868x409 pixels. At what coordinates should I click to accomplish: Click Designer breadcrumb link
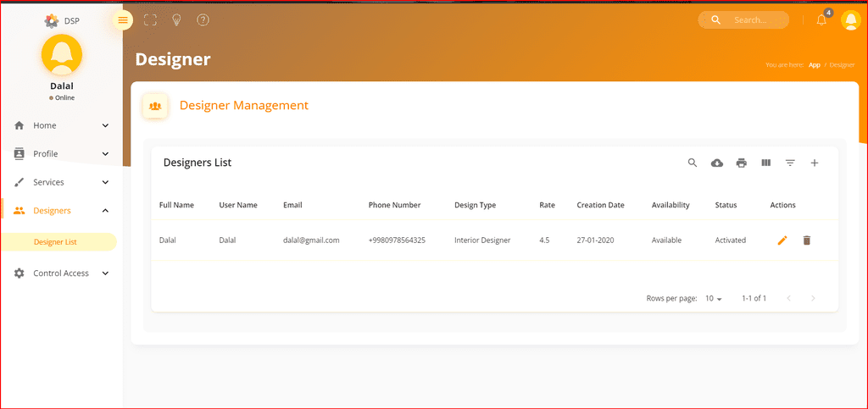[x=842, y=64]
